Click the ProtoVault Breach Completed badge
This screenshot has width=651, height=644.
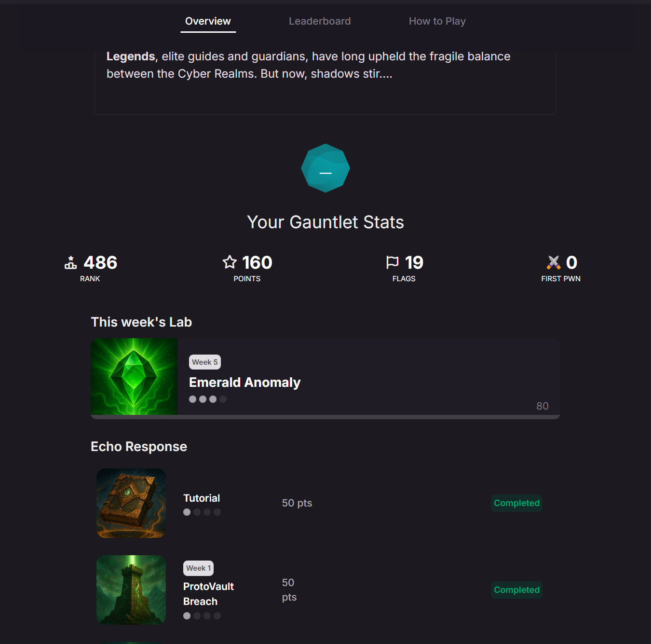(x=516, y=590)
